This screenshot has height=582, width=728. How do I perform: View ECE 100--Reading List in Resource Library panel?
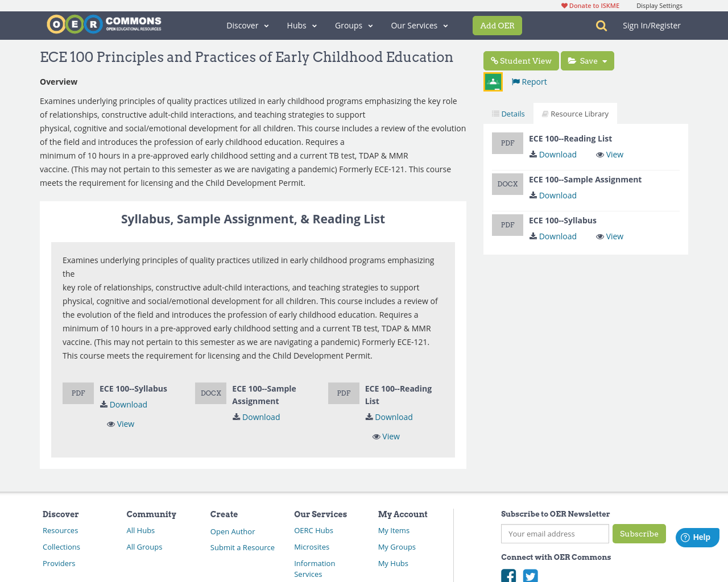(x=610, y=155)
